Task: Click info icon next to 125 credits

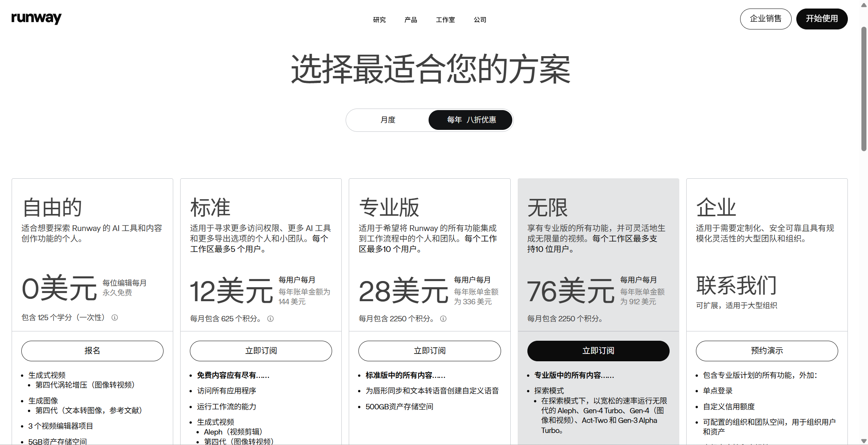Action: (x=115, y=317)
